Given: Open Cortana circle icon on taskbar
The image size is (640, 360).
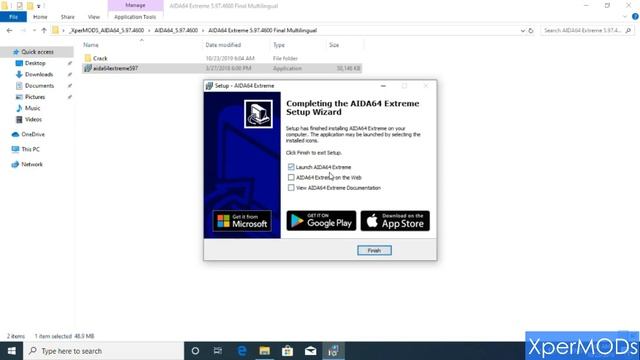Looking at the screenshot, I should coord(195,351).
